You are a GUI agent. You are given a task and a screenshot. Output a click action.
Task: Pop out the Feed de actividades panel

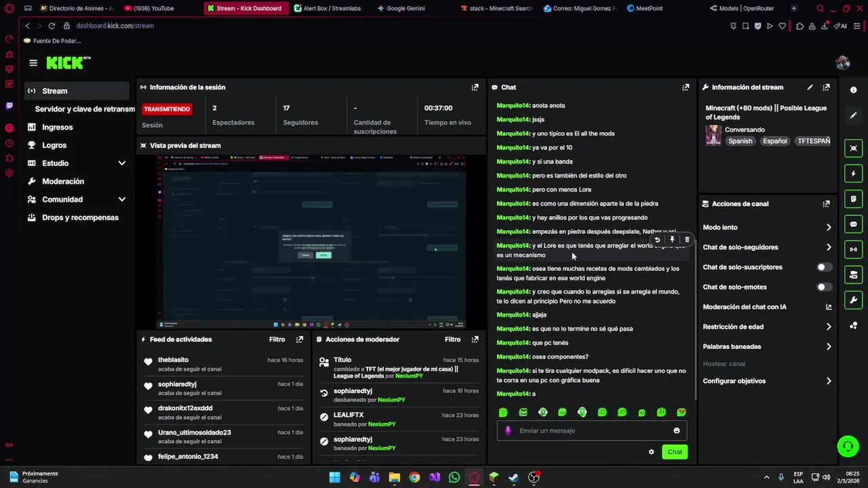(300, 340)
